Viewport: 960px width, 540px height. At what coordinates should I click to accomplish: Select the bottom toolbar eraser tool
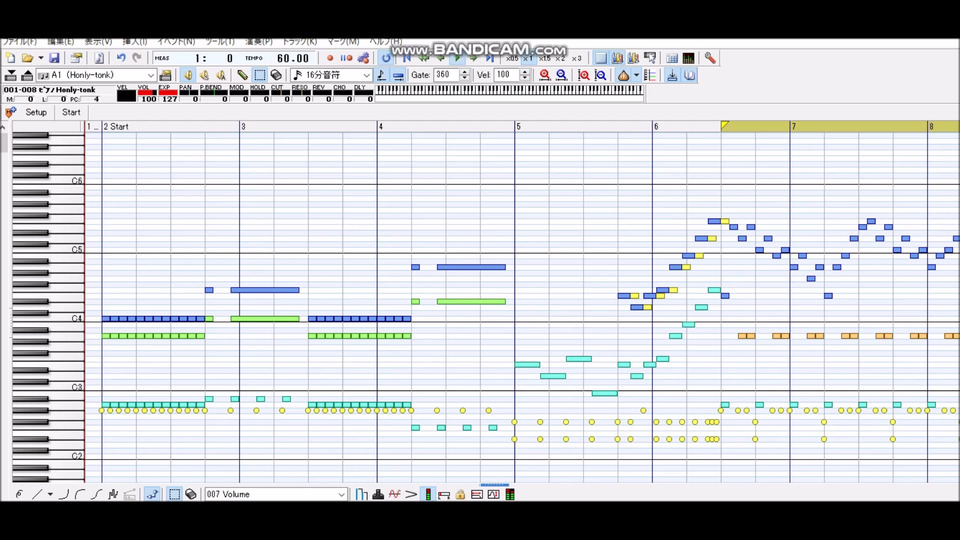point(191,494)
